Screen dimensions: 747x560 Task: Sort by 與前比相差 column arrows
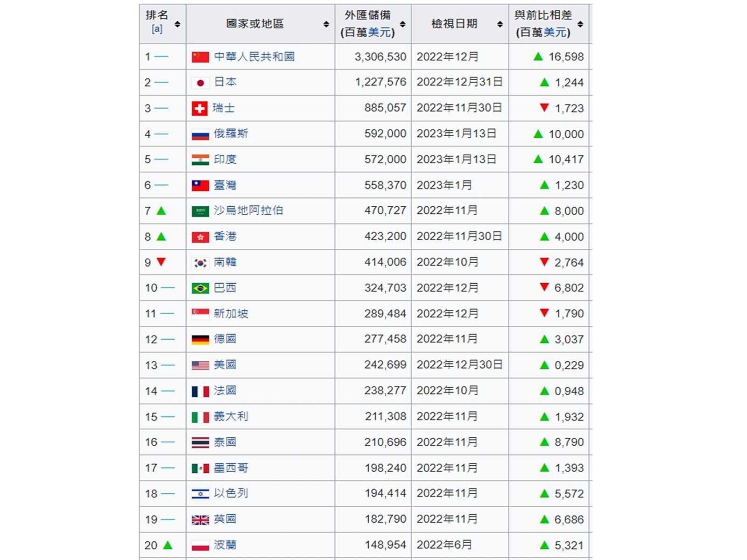tap(580, 24)
